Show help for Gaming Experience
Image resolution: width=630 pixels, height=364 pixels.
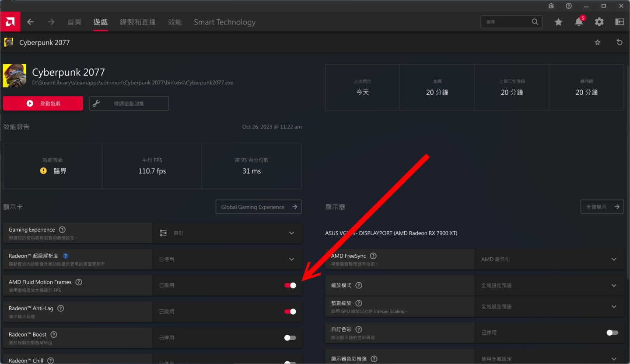pyautogui.click(x=62, y=230)
